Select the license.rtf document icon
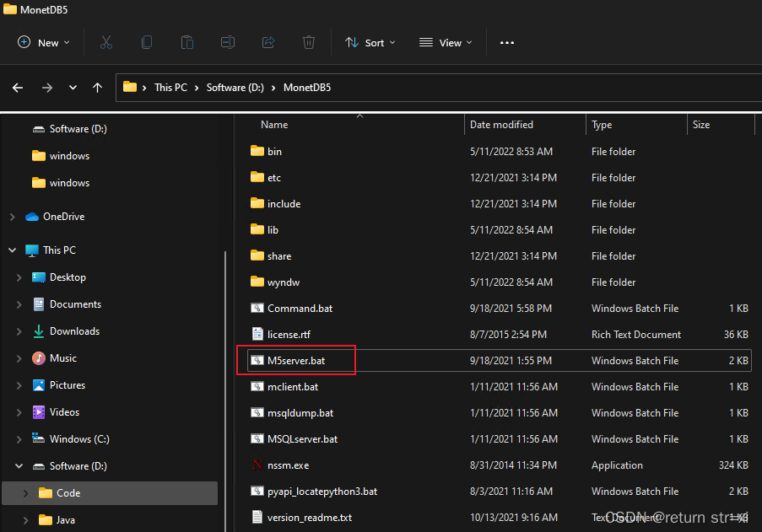Image resolution: width=762 pixels, height=532 pixels. click(257, 334)
